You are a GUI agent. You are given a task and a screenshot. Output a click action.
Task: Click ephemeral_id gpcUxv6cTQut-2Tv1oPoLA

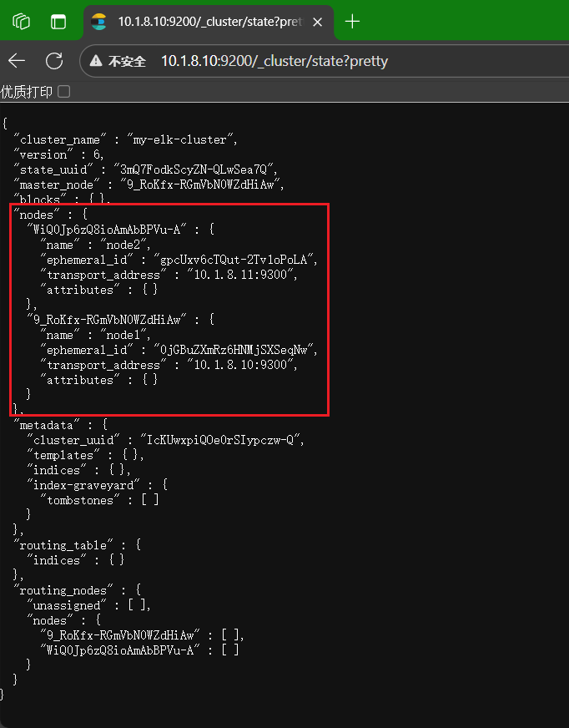tap(234, 260)
